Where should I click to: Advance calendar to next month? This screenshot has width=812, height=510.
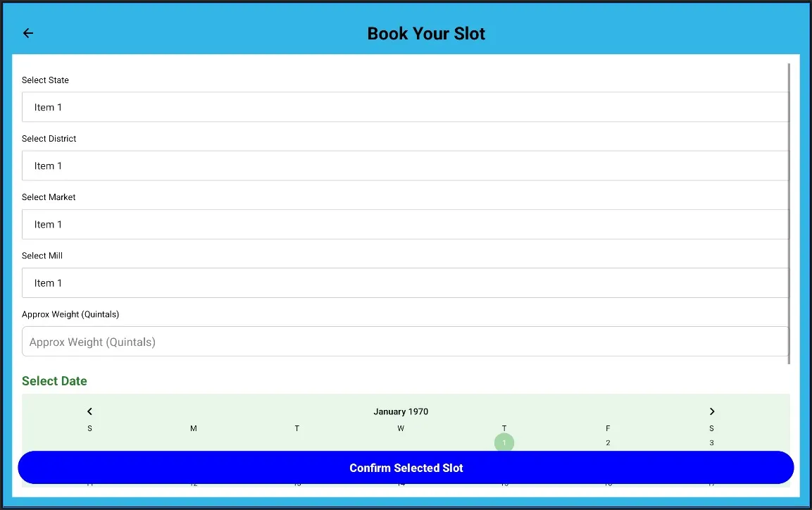[711, 411]
